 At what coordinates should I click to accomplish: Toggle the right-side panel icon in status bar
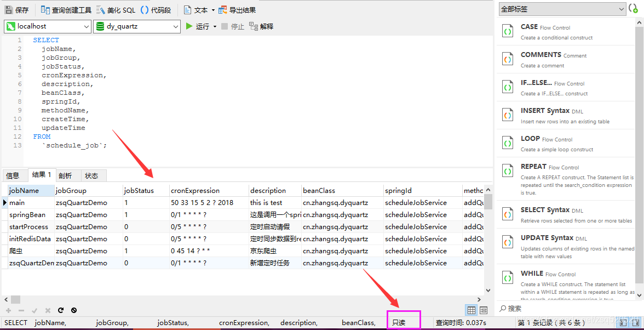tap(636, 323)
